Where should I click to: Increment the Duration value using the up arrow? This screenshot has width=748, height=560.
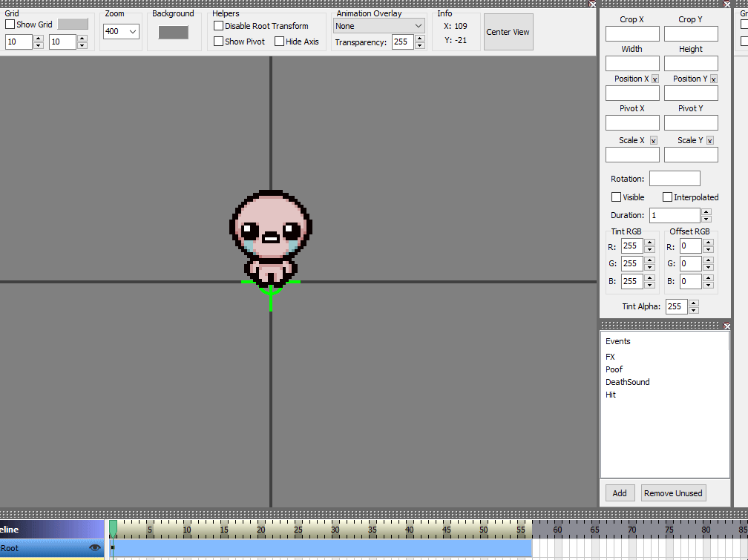[x=706, y=211]
